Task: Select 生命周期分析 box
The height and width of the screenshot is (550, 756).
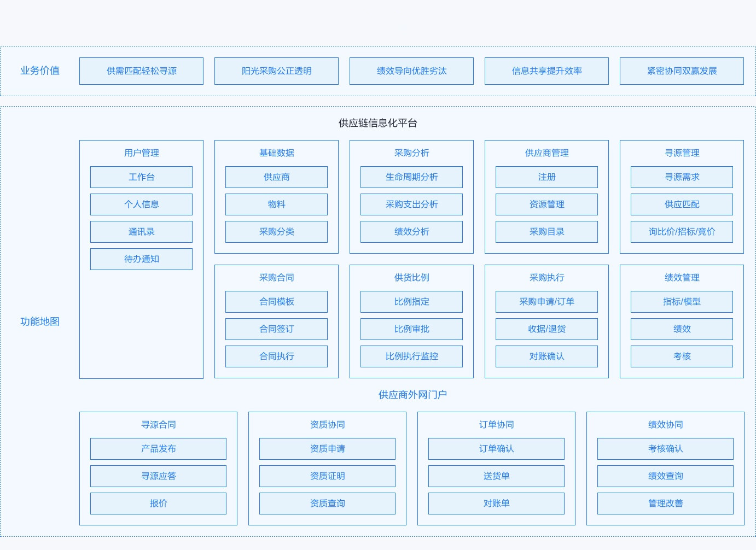Action: [x=411, y=177]
